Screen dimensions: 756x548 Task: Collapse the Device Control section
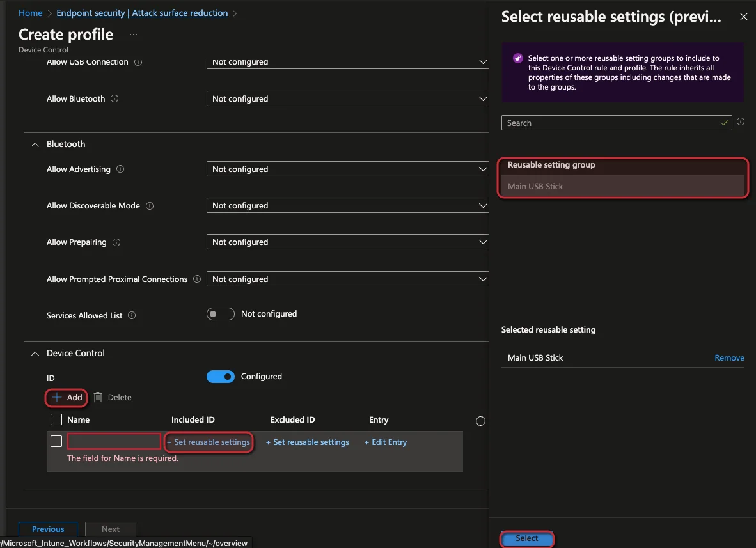[35, 354]
